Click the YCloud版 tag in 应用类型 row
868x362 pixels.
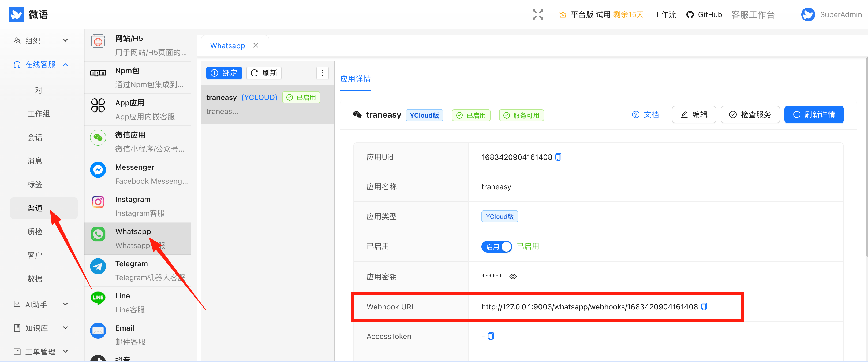(x=500, y=216)
